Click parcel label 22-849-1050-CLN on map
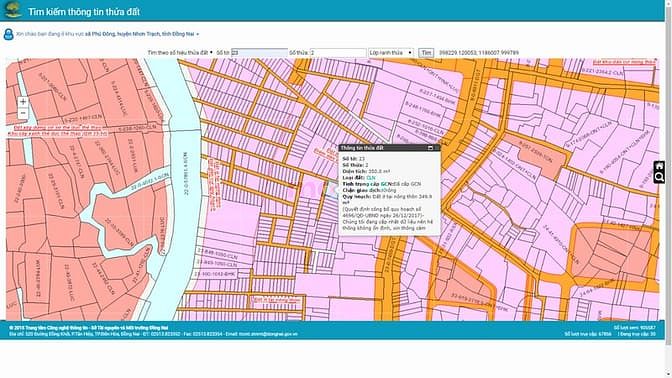The image size is (672, 378). click(216, 263)
